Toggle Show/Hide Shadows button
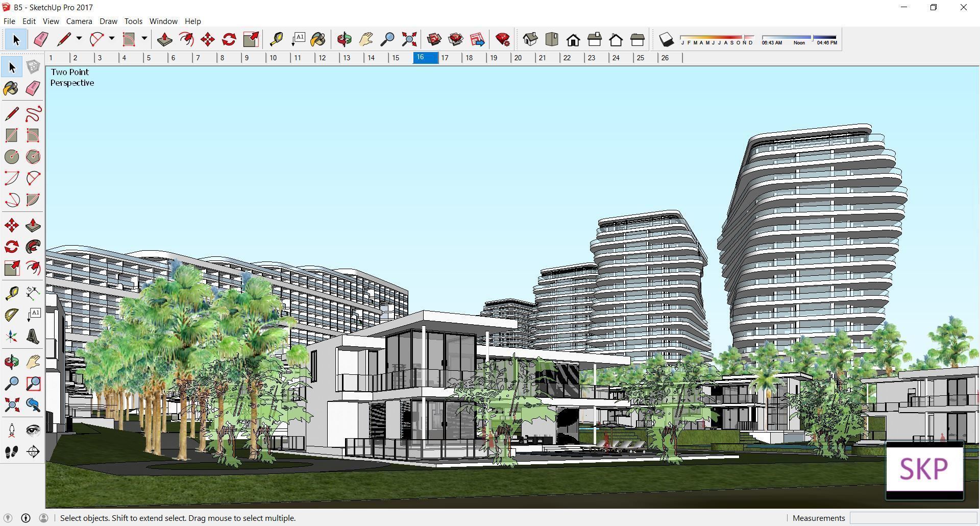Image resolution: width=980 pixels, height=526 pixels. coord(666,39)
